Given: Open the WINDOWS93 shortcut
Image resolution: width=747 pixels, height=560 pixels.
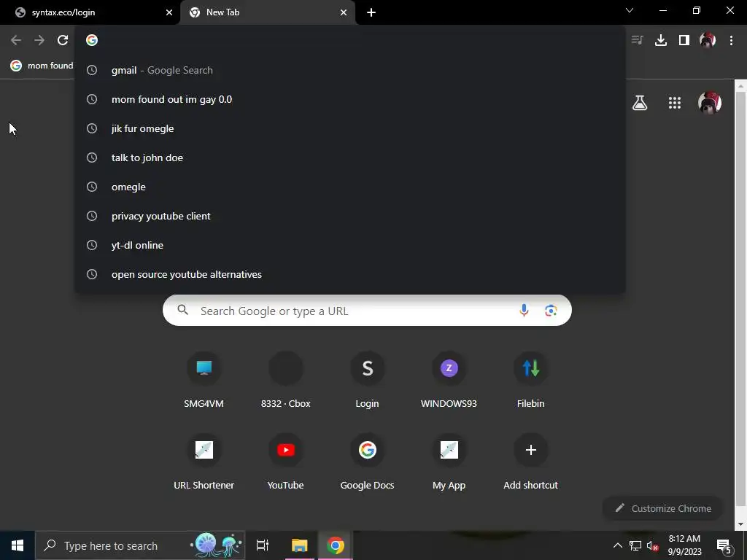Looking at the screenshot, I should click(x=449, y=380).
